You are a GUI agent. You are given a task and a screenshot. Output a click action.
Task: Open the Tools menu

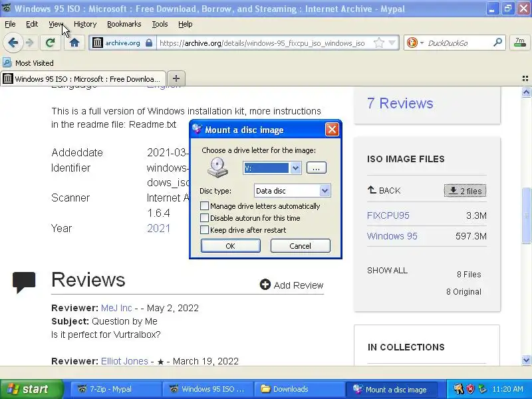pyautogui.click(x=160, y=24)
